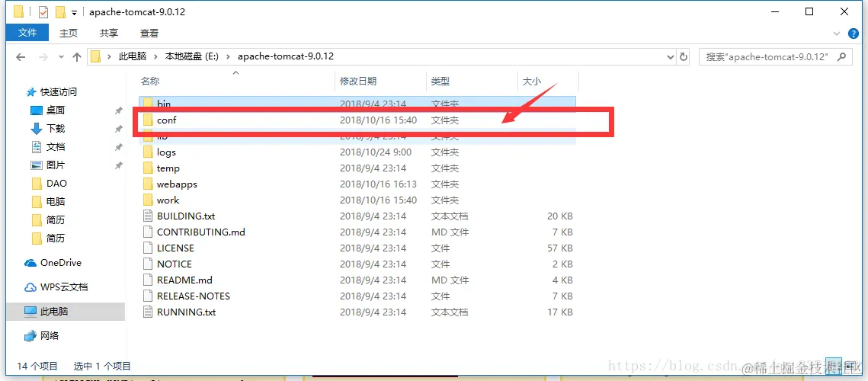The width and height of the screenshot is (868, 381).
Task: Select the webapps folder icon
Action: 147,184
